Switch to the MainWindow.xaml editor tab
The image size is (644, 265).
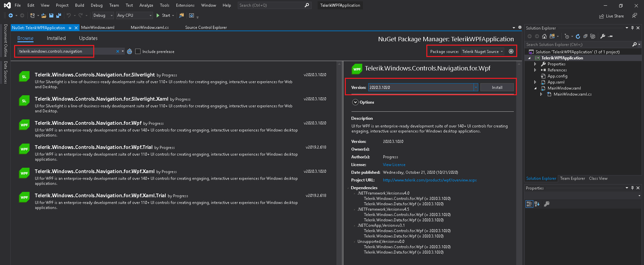click(98, 28)
